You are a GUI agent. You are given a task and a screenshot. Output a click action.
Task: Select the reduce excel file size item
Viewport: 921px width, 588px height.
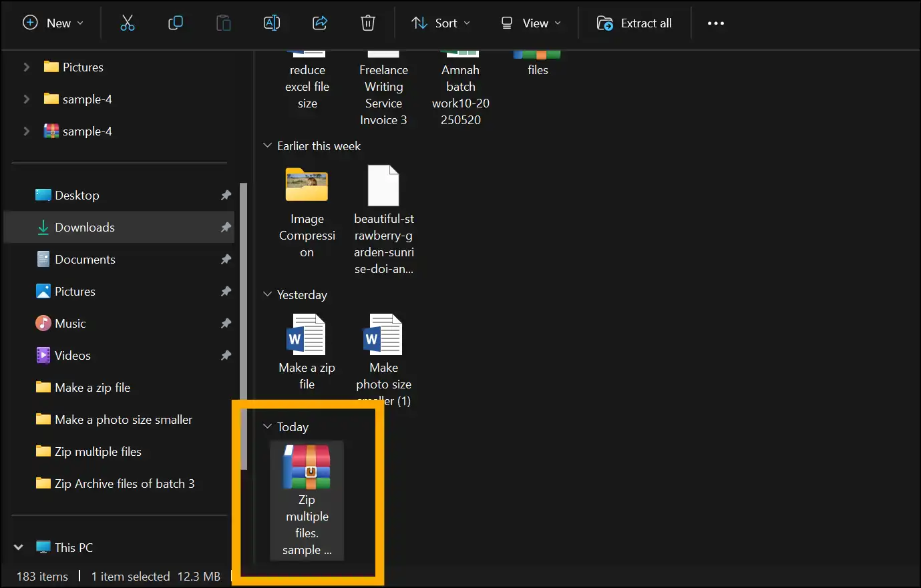click(307, 81)
